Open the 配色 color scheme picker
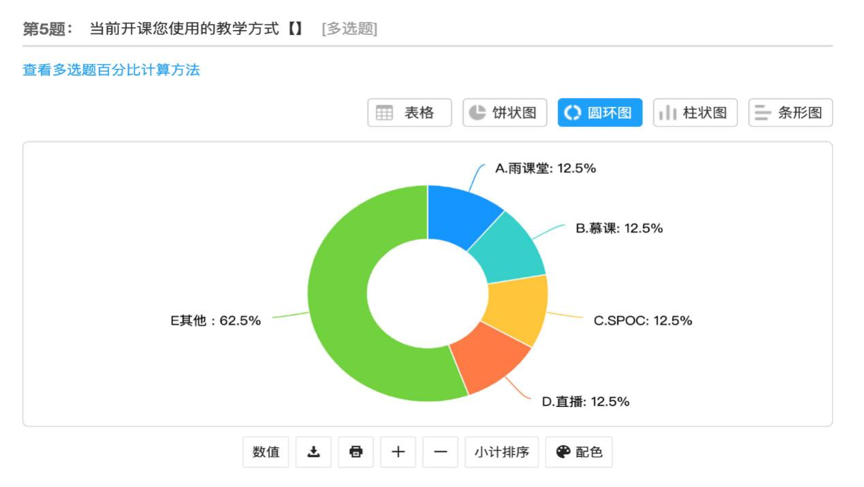This screenshot has width=864, height=487. tap(579, 452)
